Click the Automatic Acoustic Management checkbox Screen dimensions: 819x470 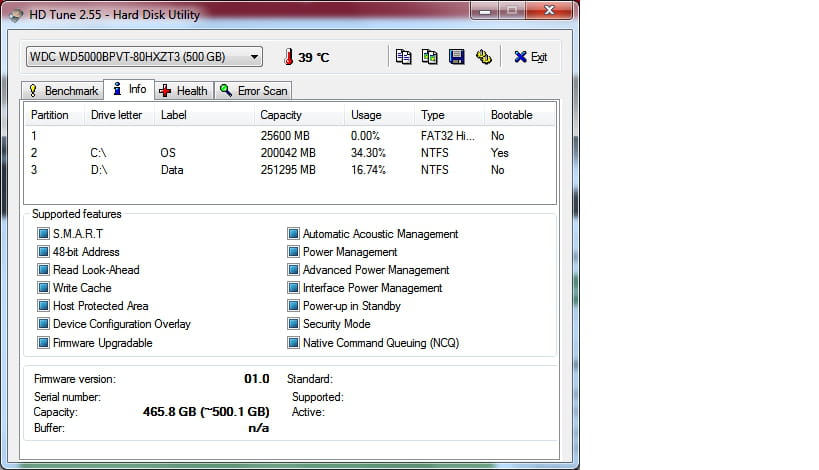click(294, 233)
